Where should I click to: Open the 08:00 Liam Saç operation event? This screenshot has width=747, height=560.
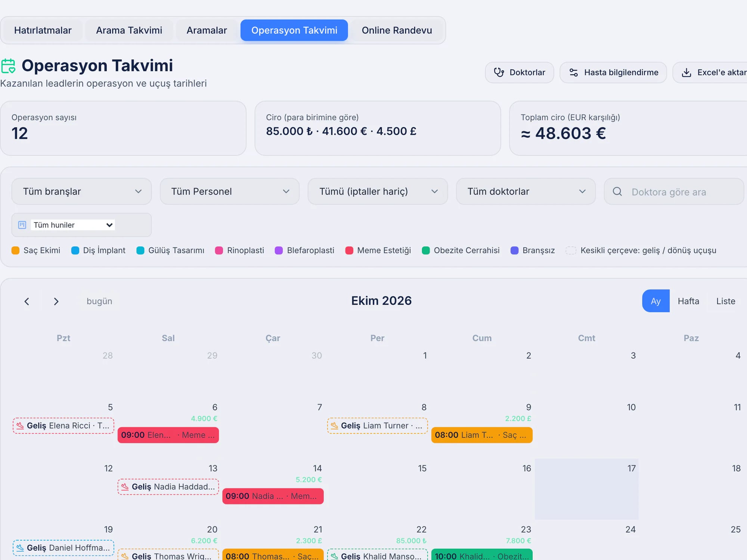tap(482, 435)
